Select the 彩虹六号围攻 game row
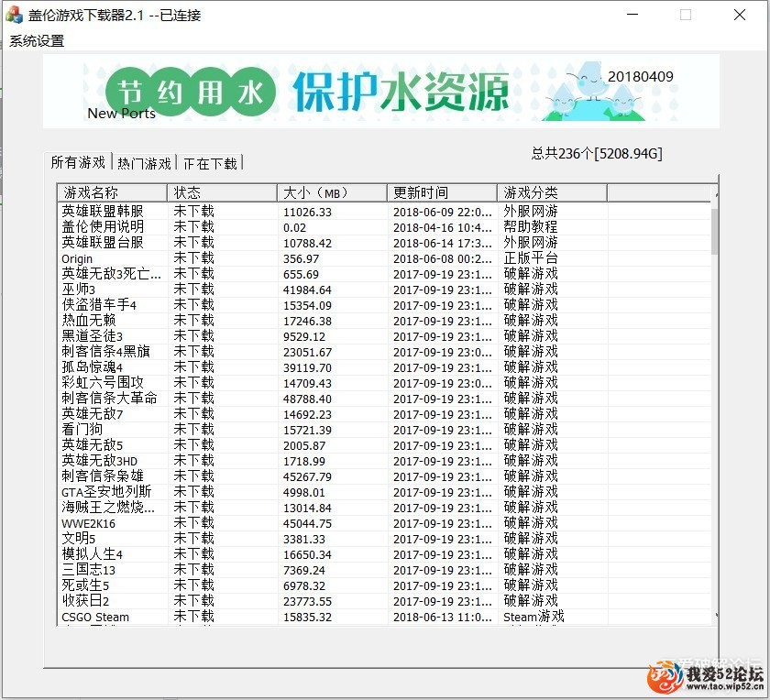 coord(384,383)
